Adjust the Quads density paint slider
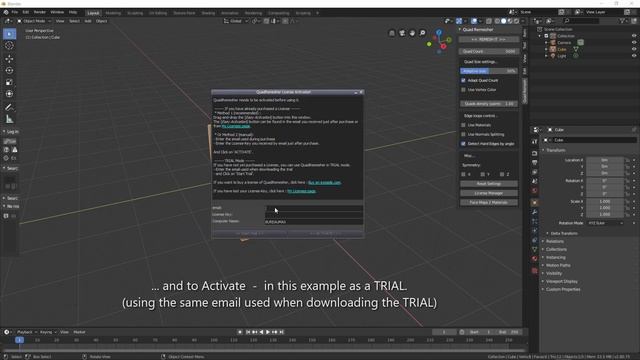Viewport: 640px width, 360px height. 489,104
